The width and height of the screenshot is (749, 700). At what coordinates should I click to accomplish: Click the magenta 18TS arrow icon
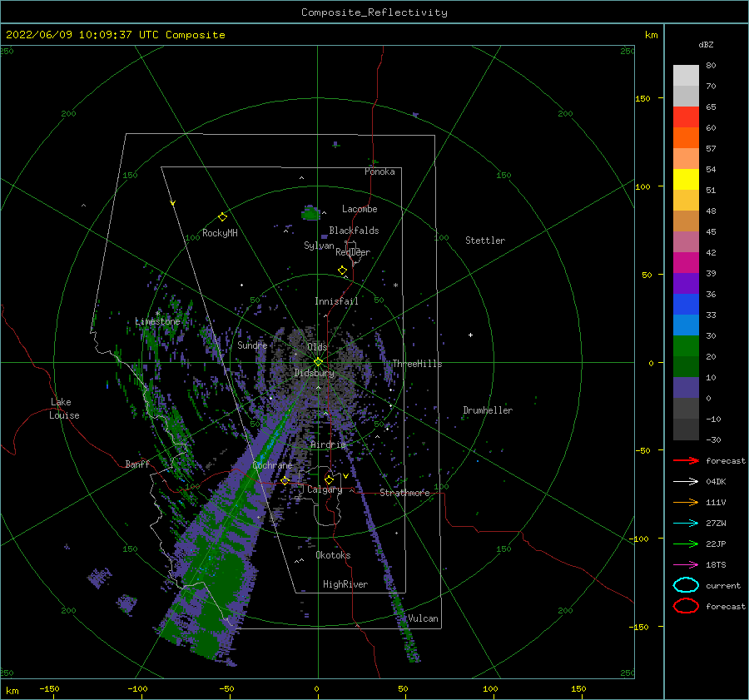point(686,565)
